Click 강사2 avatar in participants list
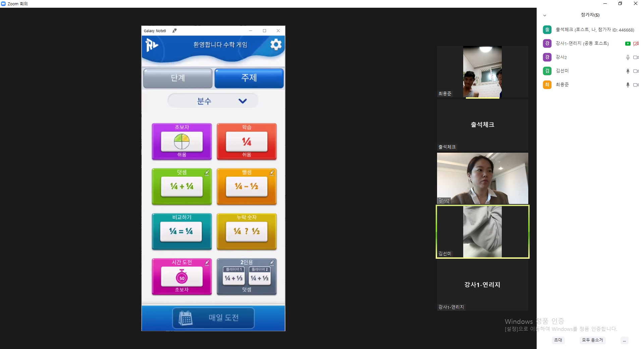This screenshot has height=349, width=644. 547,57
